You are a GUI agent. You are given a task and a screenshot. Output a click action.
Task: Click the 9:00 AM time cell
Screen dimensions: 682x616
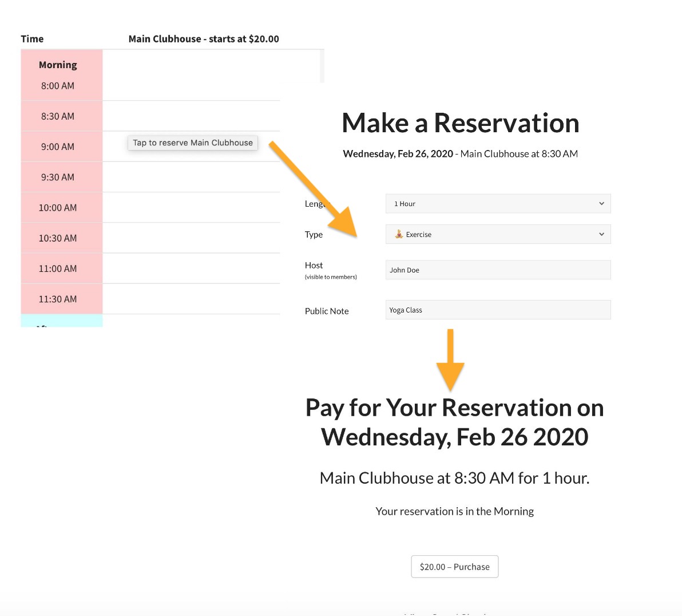[58, 147]
